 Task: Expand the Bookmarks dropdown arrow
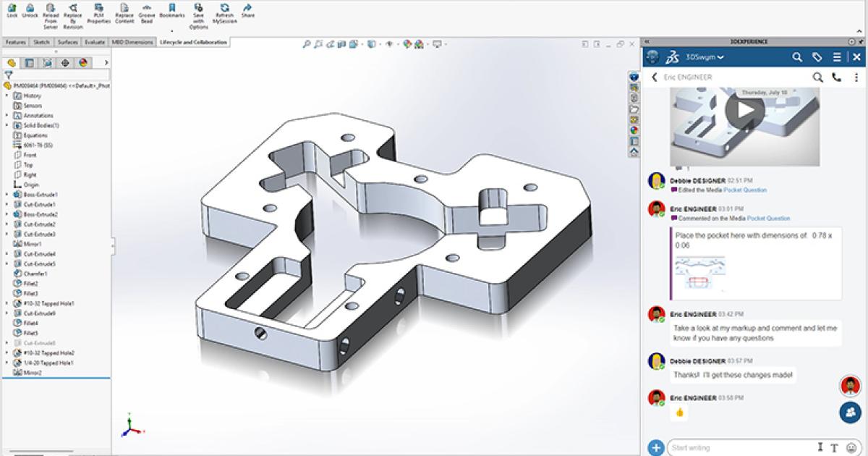(172, 31)
